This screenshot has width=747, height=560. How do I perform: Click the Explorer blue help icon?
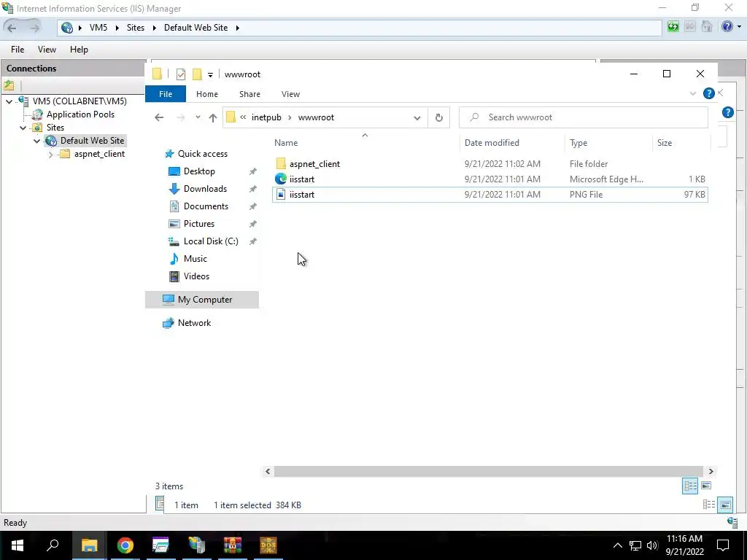[x=708, y=93]
